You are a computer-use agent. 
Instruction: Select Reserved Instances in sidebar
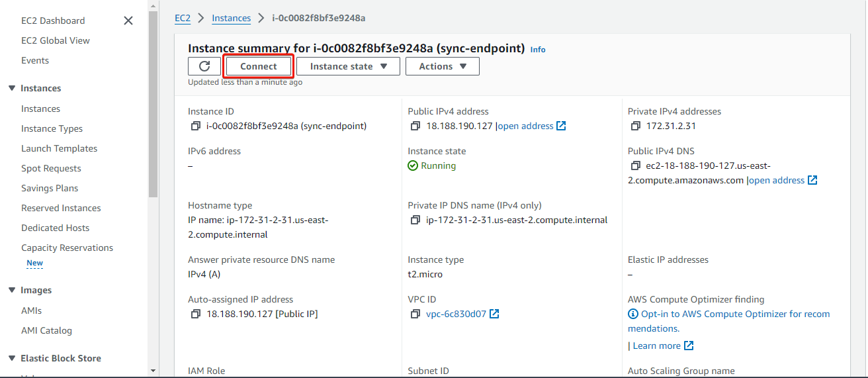(61, 208)
